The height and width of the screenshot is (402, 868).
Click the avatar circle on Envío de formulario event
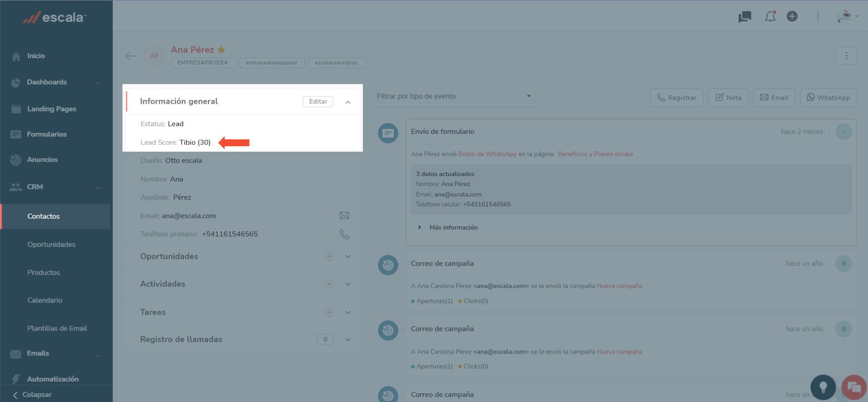pos(844,132)
